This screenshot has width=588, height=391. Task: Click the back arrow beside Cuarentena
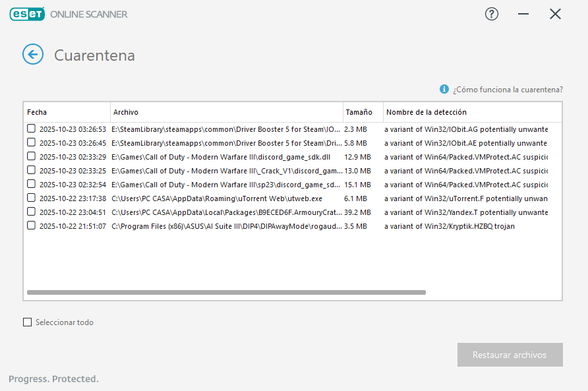click(33, 55)
